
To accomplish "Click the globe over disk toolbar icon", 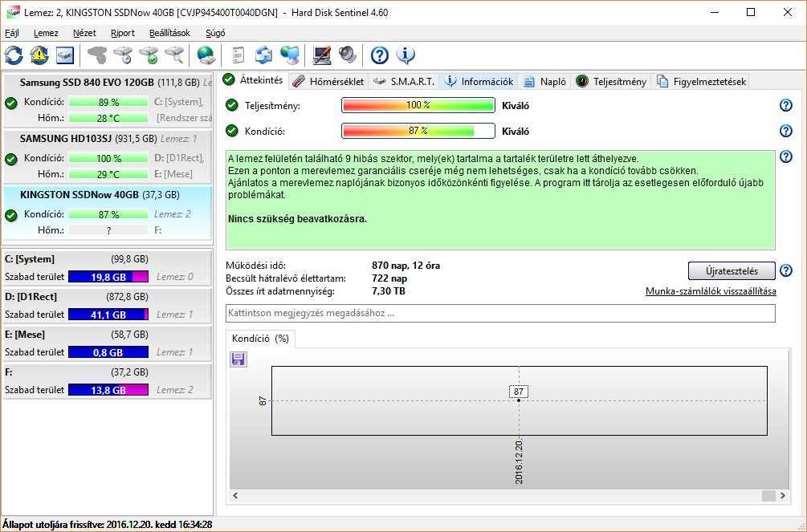I will tap(206, 55).
